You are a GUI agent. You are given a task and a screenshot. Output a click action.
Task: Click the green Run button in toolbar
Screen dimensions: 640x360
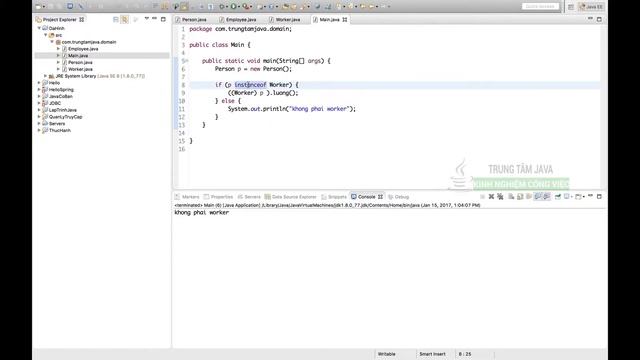click(x=233, y=7)
